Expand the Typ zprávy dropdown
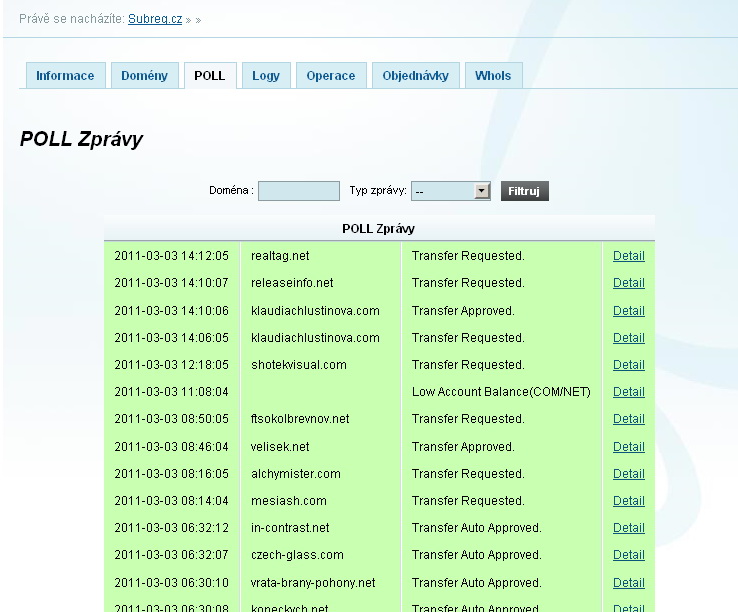738x612 pixels. coord(481,191)
